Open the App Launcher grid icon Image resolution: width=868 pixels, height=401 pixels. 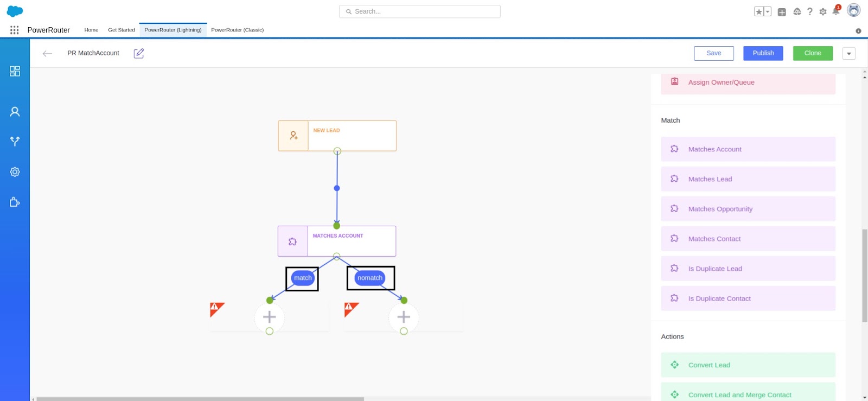pos(15,30)
